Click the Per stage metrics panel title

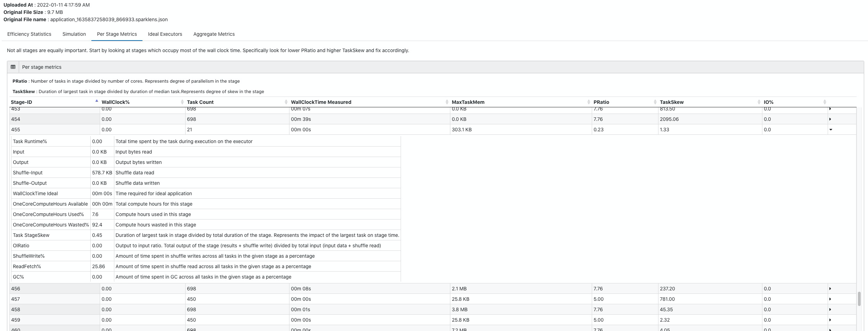(x=42, y=67)
